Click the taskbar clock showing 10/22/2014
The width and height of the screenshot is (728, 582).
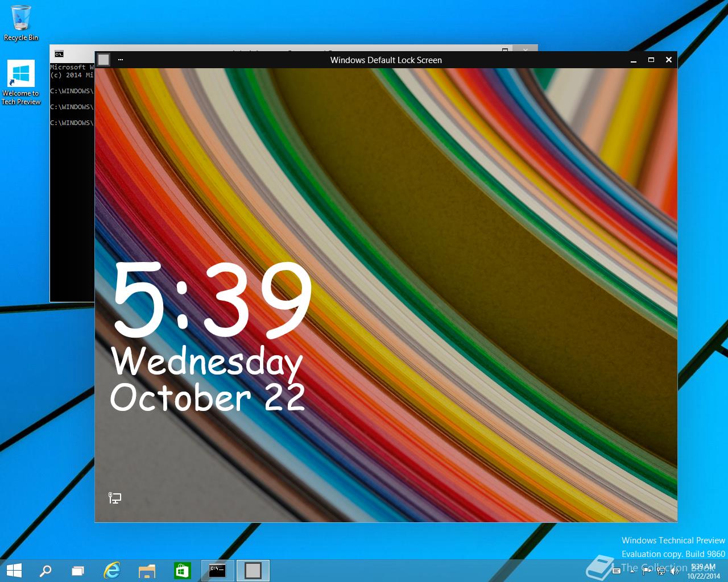704,571
